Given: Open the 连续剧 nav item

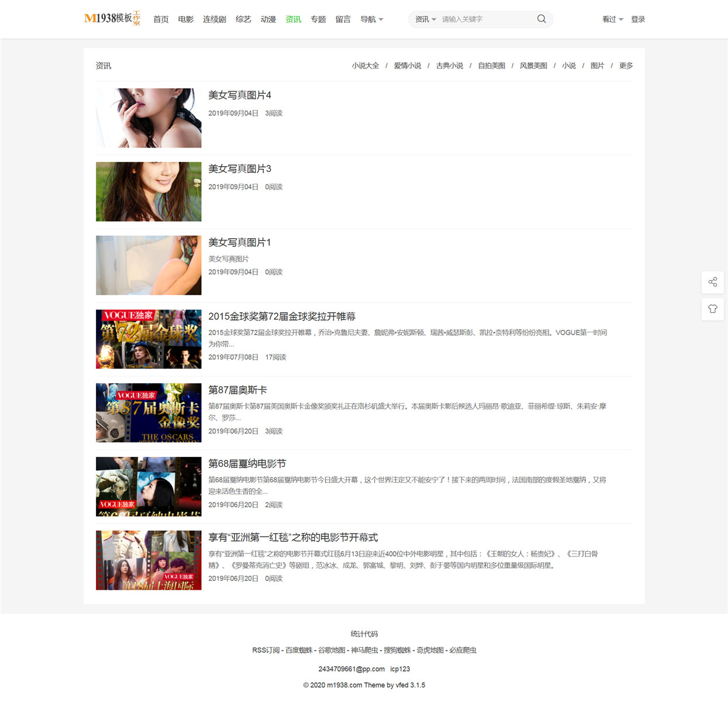Looking at the screenshot, I should point(215,19).
